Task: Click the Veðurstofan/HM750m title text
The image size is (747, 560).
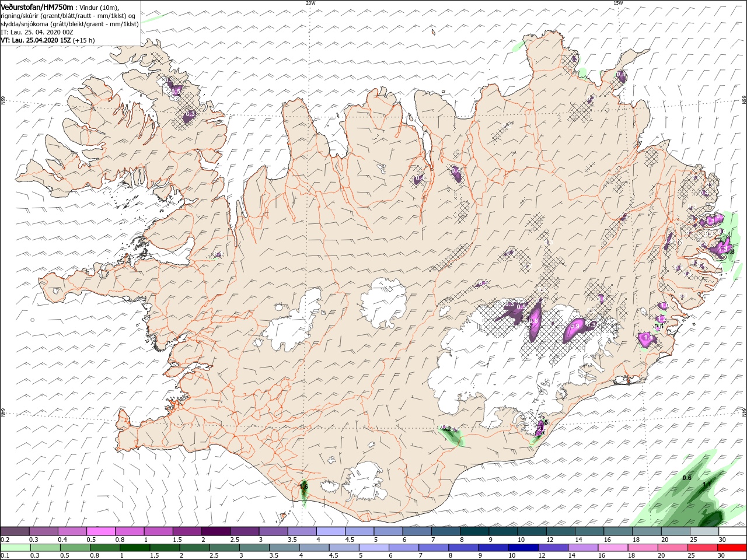Action: tap(37, 7)
